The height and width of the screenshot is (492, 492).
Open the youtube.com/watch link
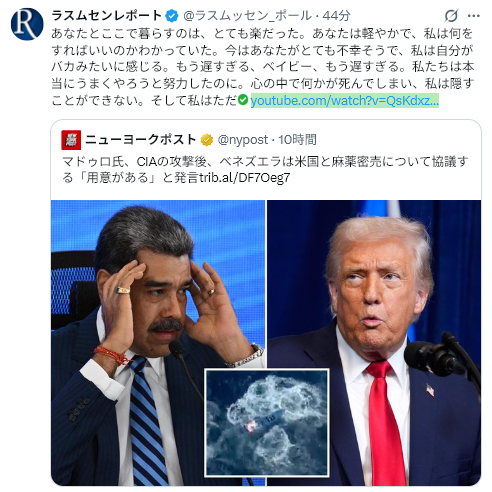pyautogui.click(x=344, y=100)
